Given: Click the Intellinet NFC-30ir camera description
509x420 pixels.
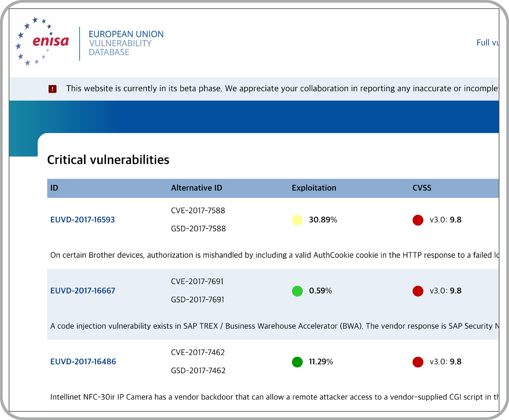Looking at the screenshot, I should click(x=274, y=397).
